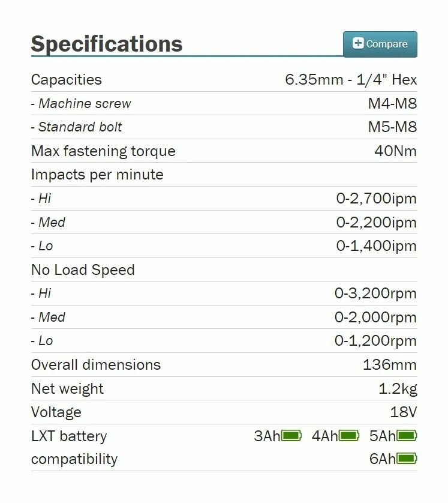Viewport: 448px width, 503px height.
Task: Click the 5Ah battery icon
Action: 407,436
